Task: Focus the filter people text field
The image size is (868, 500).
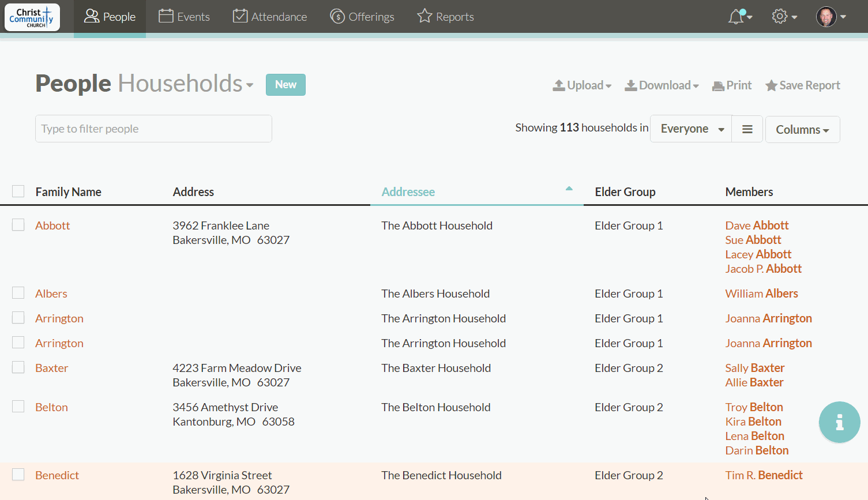Action: point(153,129)
